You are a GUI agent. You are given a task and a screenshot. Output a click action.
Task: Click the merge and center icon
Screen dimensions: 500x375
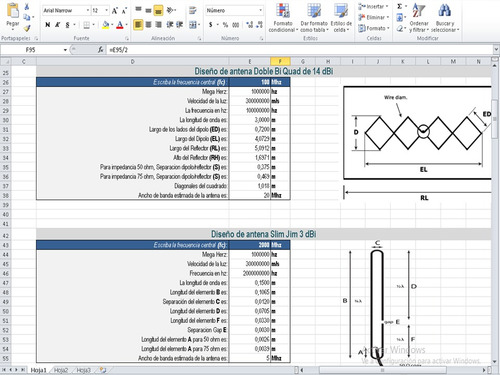tap(192, 25)
